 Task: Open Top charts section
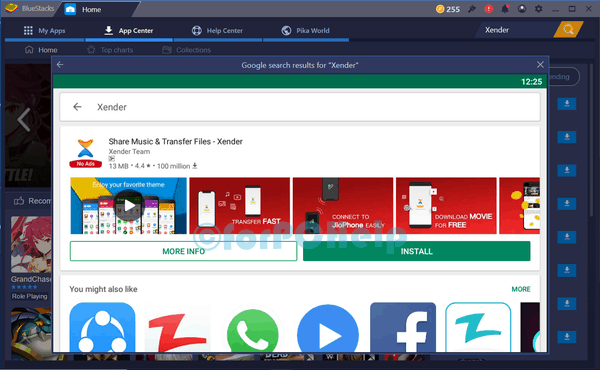pos(110,50)
